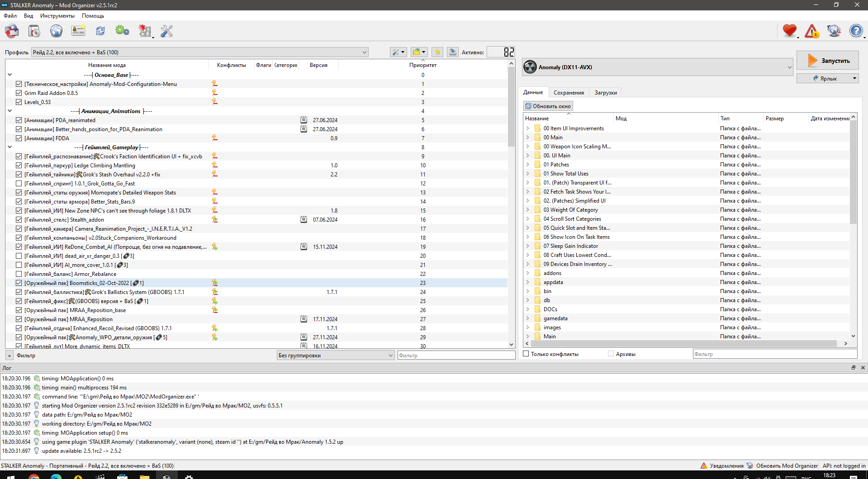Click the Запустить run button
The width and height of the screenshot is (868, 479).
click(x=827, y=61)
